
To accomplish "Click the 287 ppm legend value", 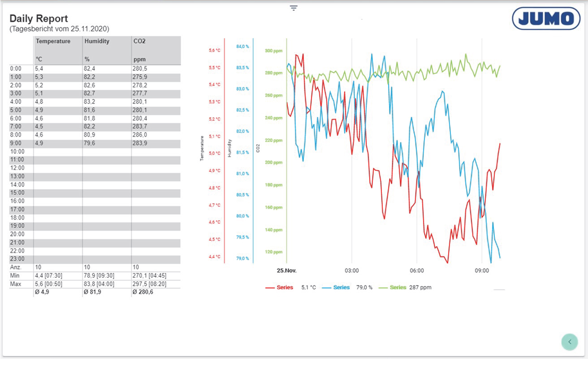I will point(420,287).
